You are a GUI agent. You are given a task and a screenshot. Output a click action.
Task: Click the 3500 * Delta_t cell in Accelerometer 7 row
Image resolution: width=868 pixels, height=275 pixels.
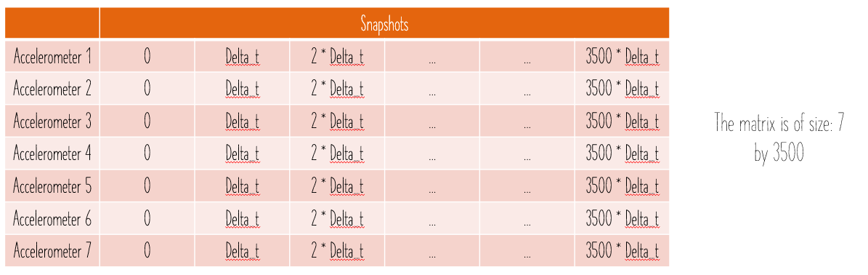pos(622,250)
